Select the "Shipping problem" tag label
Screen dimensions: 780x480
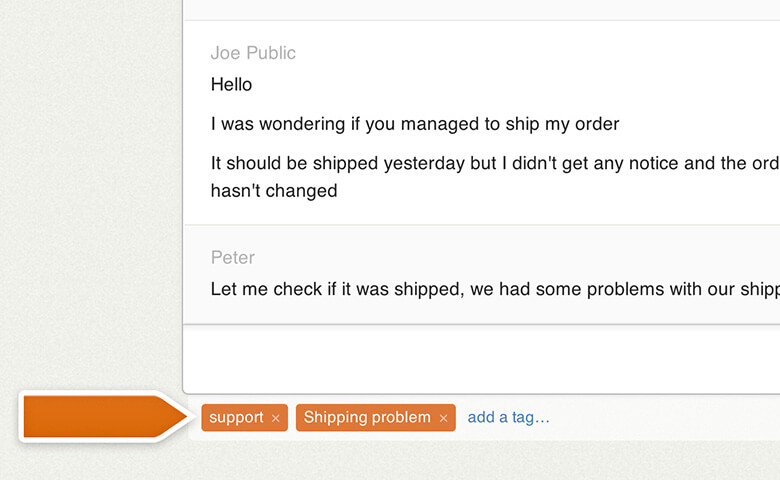pyautogui.click(x=367, y=417)
